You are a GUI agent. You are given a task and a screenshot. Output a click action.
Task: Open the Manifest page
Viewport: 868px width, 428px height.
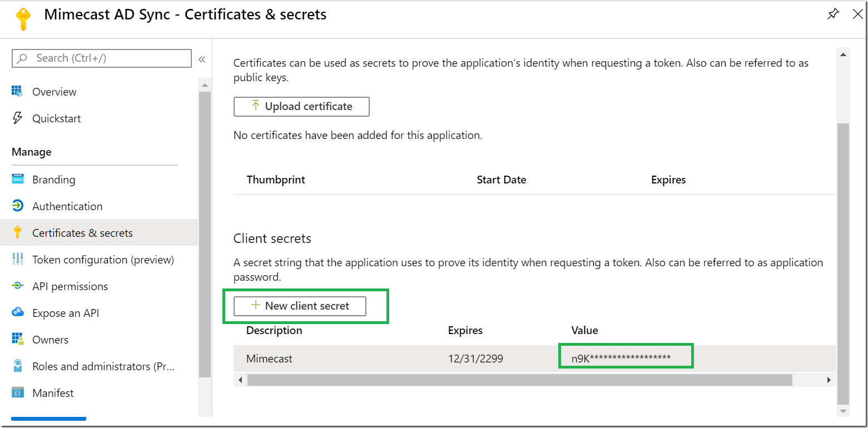(x=53, y=393)
